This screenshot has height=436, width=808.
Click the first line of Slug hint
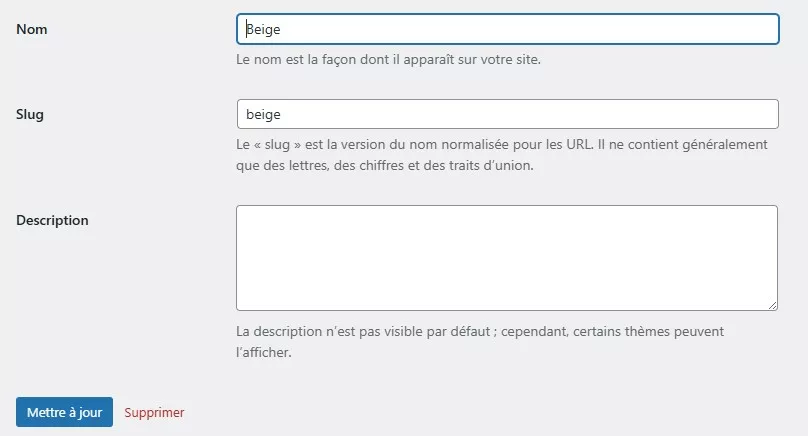[x=501, y=144]
